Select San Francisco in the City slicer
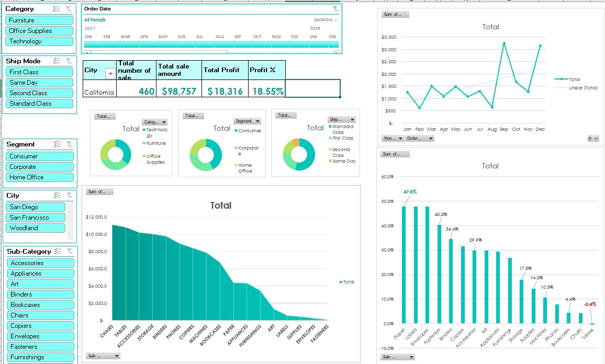Image resolution: width=605 pixels, height=364 pixels. click(x=36, y=218)
